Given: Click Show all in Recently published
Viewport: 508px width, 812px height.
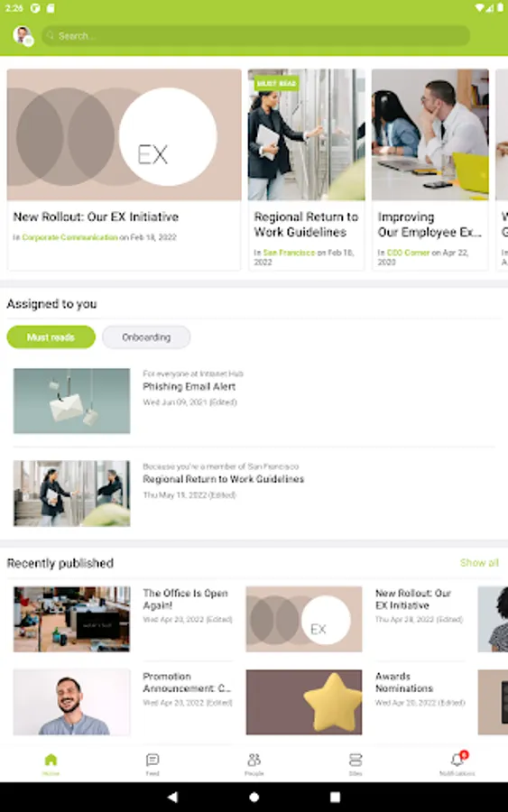Looking at the screenshot, I should (x=479, y=562).
